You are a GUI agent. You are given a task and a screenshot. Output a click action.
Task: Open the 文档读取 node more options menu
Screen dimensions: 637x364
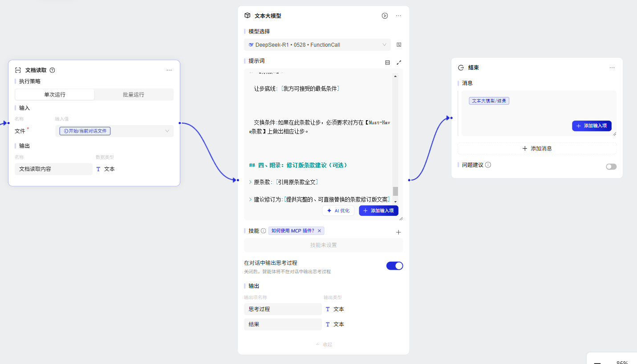pos(169,70)
